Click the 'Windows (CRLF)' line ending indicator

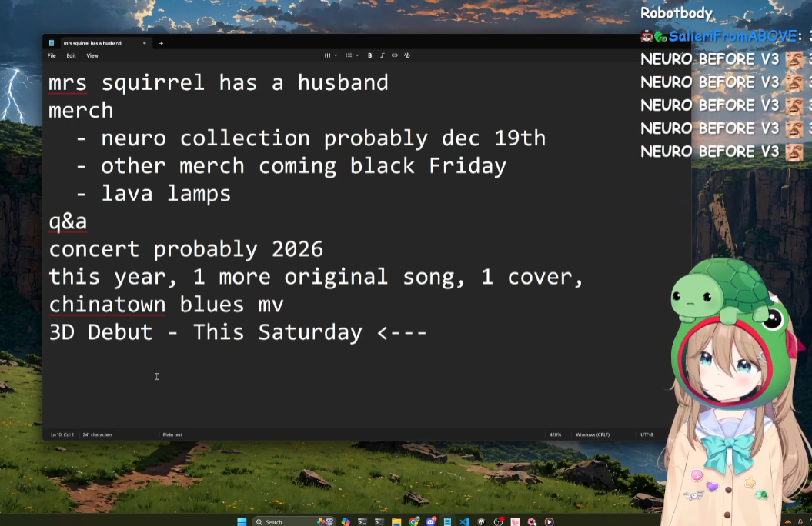coord(593,435)
